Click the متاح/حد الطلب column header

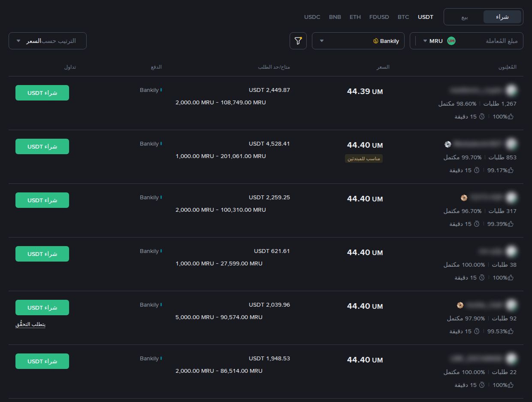point(274,67)
